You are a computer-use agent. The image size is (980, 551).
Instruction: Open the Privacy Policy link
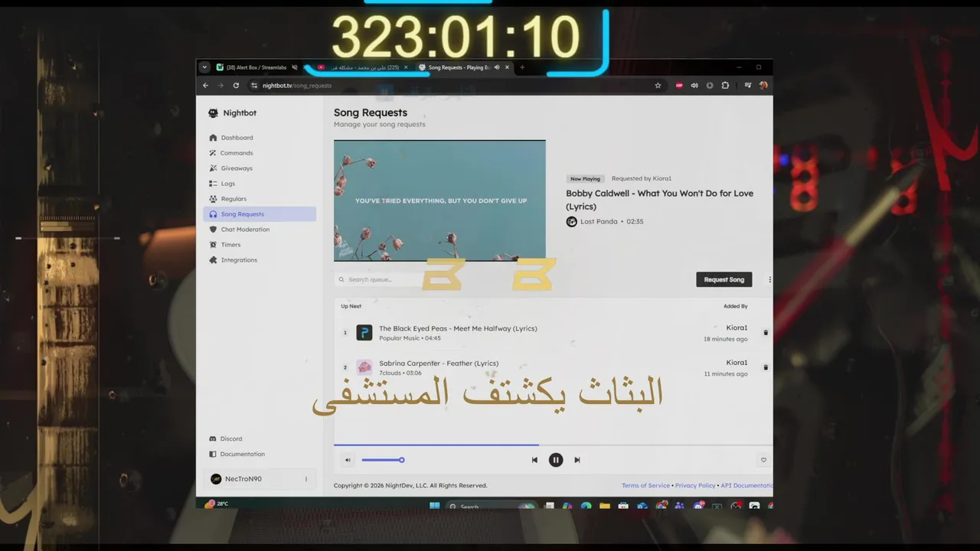(695, 485)
